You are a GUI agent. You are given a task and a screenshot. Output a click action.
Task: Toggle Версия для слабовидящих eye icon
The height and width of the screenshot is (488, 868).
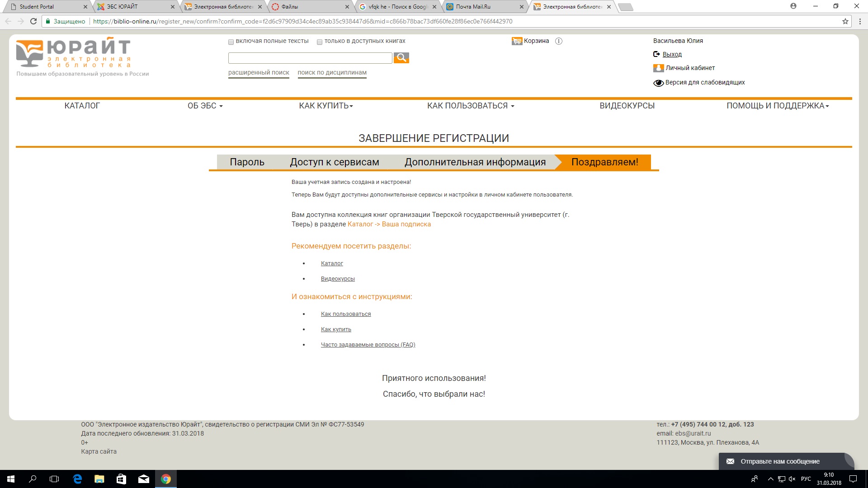pos(658,83)
